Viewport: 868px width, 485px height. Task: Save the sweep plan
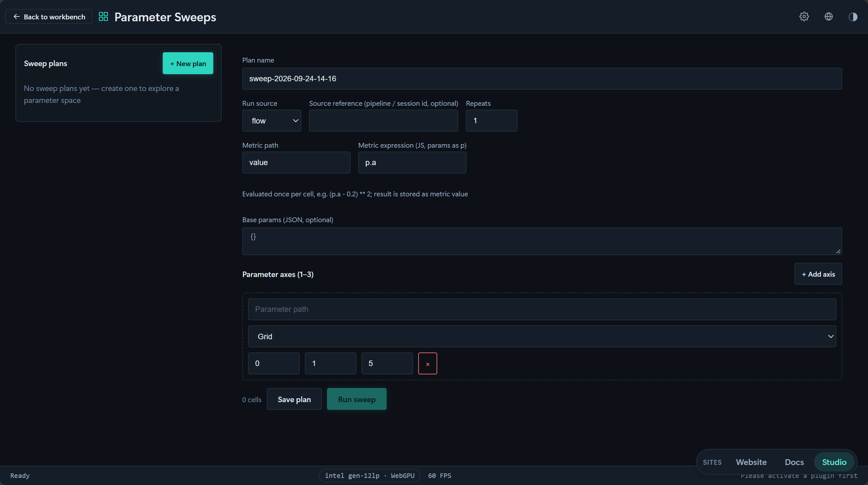click(294, 399)
